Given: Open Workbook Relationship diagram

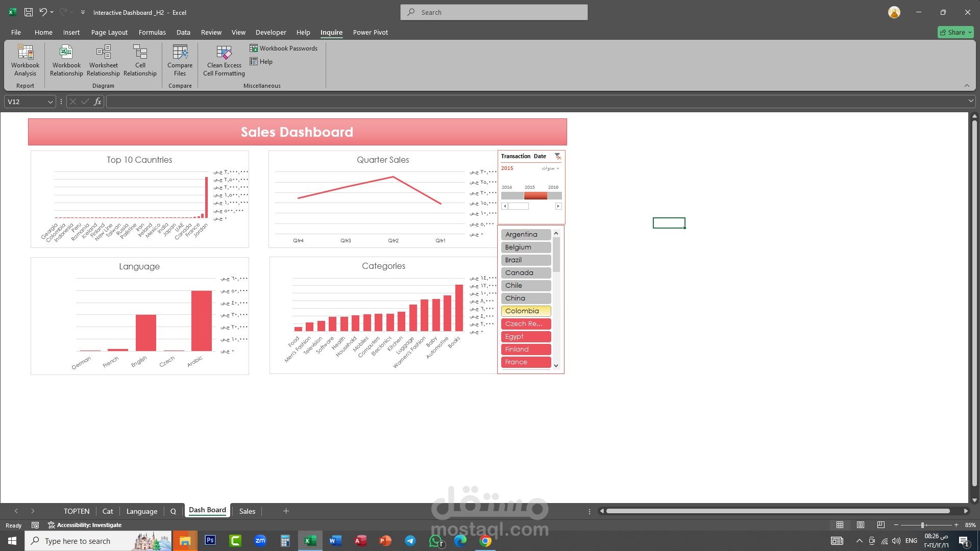Looking at the screenshot, I should coord(66,61).
